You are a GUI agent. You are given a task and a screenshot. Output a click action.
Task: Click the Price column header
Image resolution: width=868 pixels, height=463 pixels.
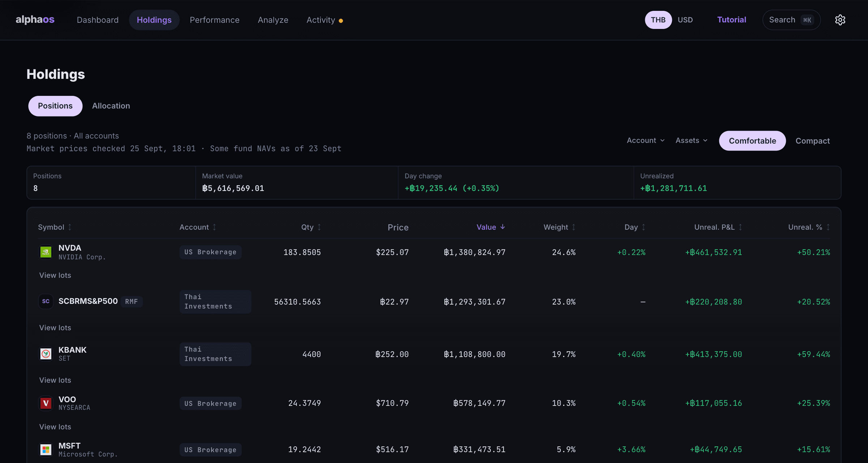pos(398,227)
